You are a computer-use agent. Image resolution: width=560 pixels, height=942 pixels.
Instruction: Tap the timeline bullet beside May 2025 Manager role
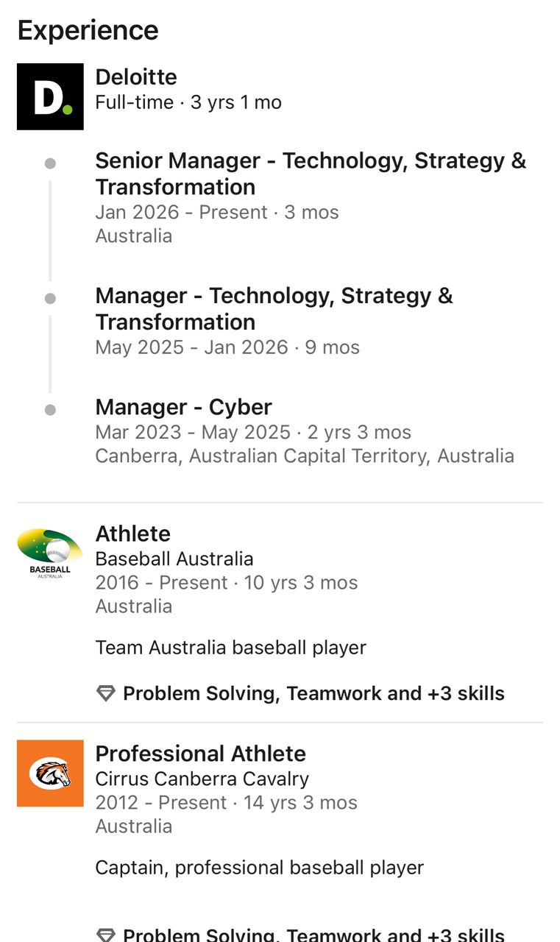click(50, 298)
